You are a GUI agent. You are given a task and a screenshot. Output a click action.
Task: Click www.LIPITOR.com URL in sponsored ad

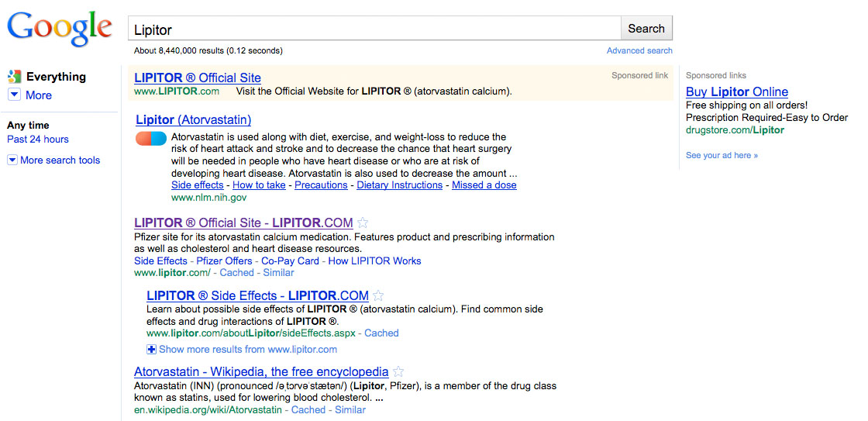point(177,91)
